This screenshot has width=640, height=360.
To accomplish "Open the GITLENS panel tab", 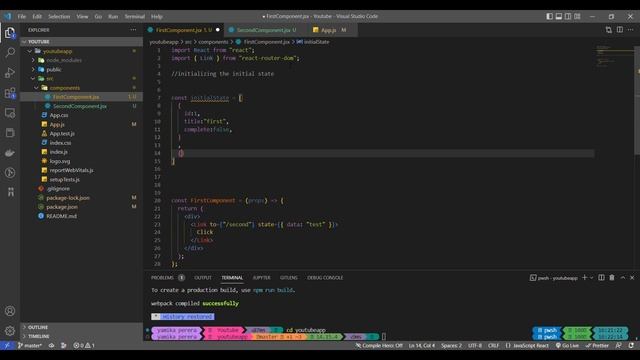I will 289,278.
